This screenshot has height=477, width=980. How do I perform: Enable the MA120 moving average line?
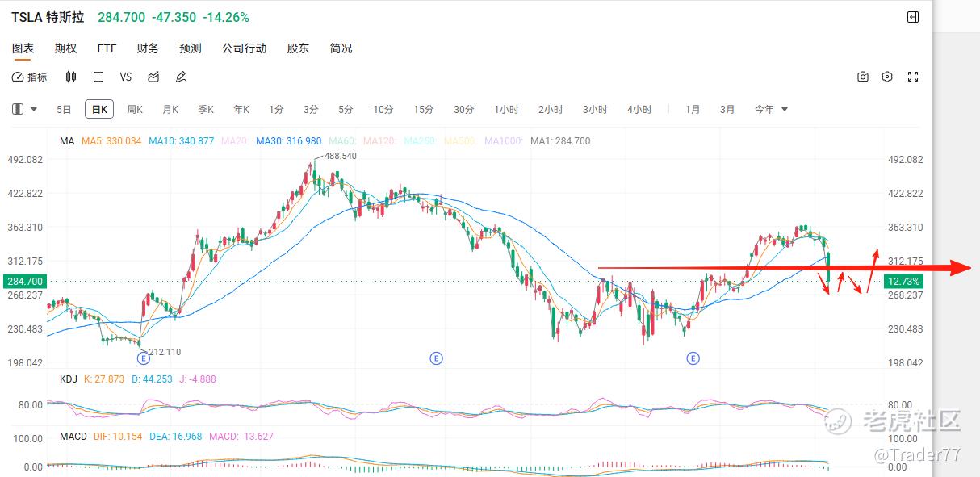tap(380, 141)
